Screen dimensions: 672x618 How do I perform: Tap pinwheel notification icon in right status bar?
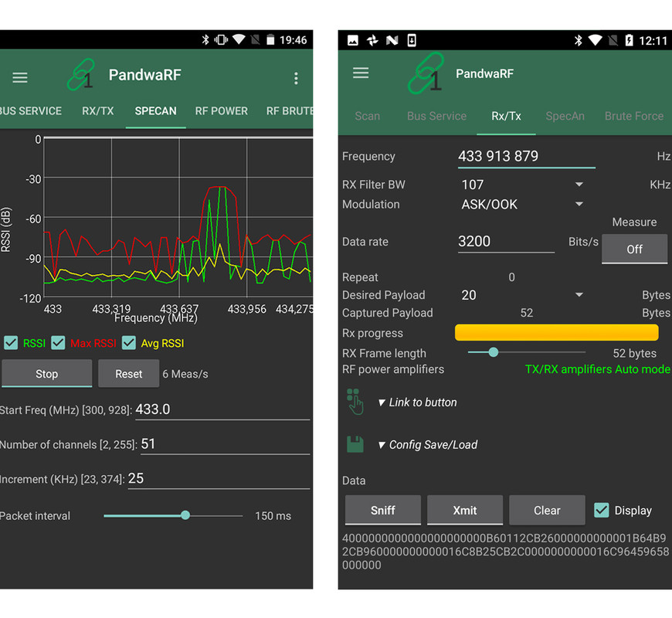coord(372,40)
